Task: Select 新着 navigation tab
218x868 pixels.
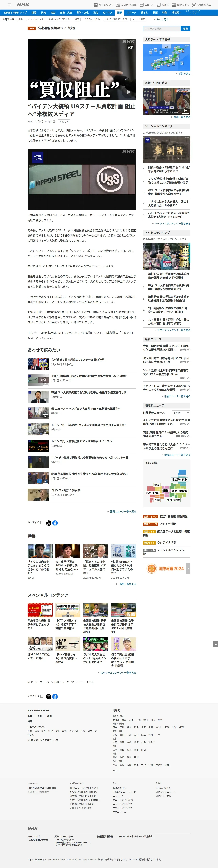Action: click(34, 12)
